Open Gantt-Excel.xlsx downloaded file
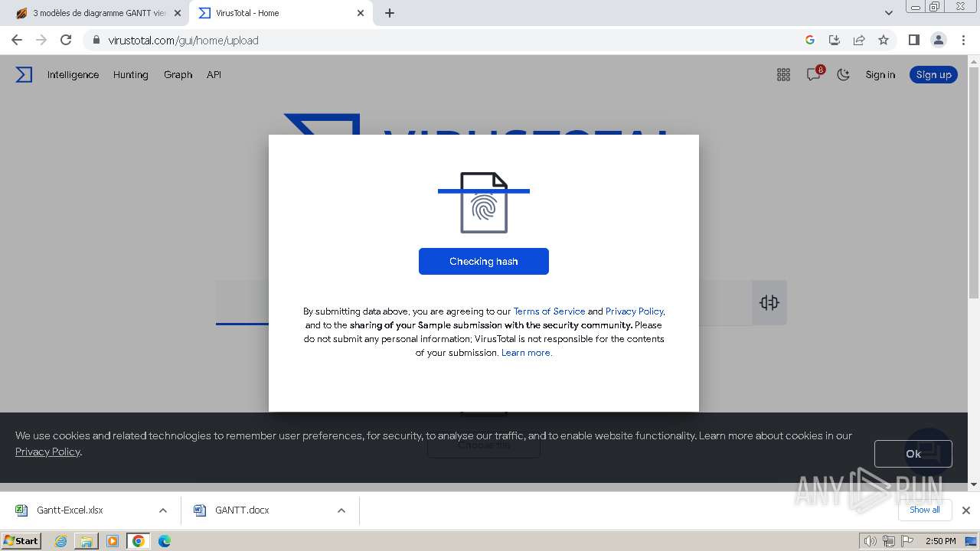Image resolution: width=980 pixels, height=551 pixels. pyautogui.click(x=70, y=510)
